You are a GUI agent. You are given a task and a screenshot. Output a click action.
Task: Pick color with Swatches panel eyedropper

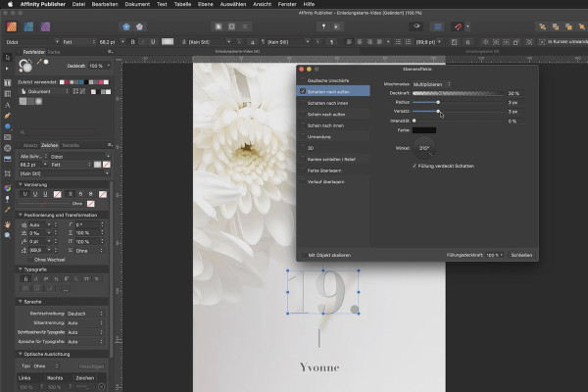click(39, 62)
